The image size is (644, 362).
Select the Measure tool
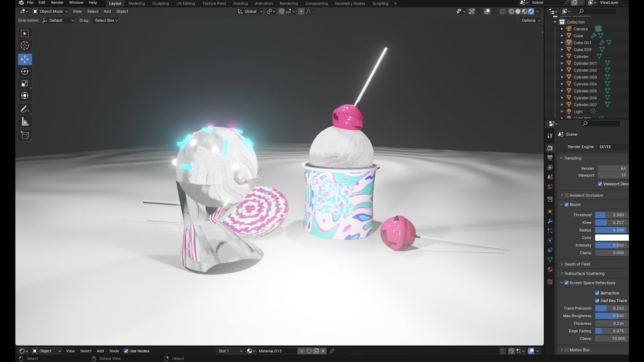[x=25, y=121]
